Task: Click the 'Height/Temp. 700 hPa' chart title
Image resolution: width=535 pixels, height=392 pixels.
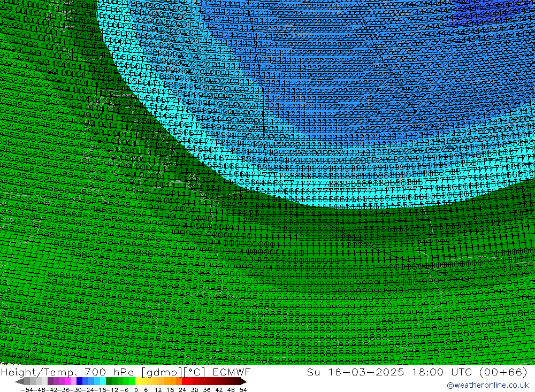Action: tap(66, 372)
